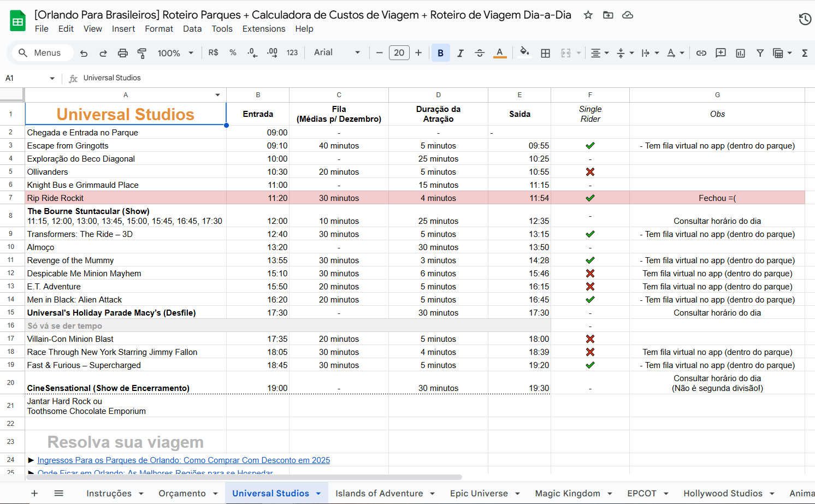Open version history clock icon
Image resolution: width=815 pixels, height=504 pixels.
tap(805, 20)
